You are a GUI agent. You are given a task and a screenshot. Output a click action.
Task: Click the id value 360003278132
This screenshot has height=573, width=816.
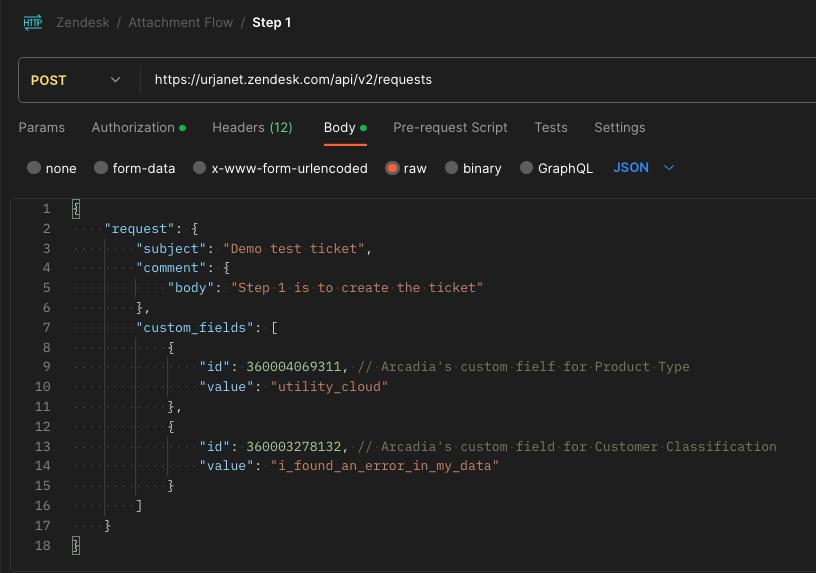click(x=294, y=447)
